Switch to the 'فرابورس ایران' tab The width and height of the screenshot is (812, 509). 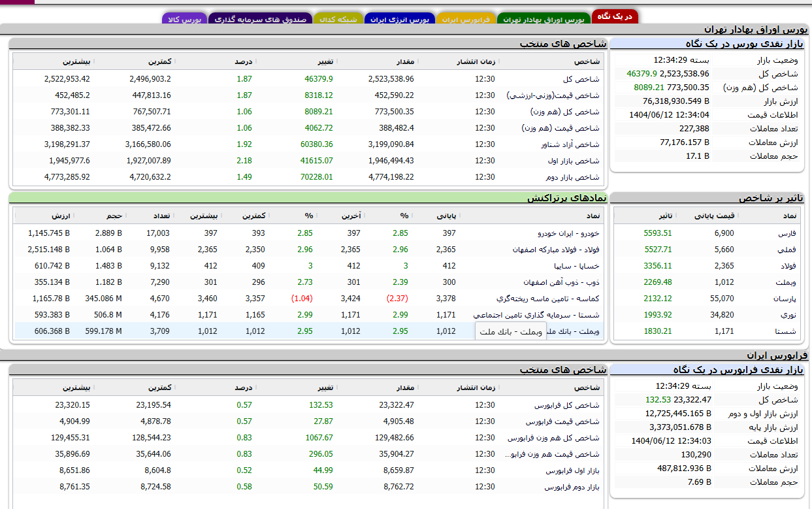tap(466, 20)
